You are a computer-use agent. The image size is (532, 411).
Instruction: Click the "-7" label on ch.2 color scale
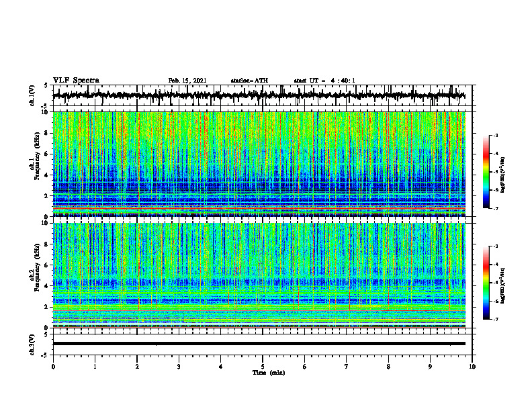(496, 319)
